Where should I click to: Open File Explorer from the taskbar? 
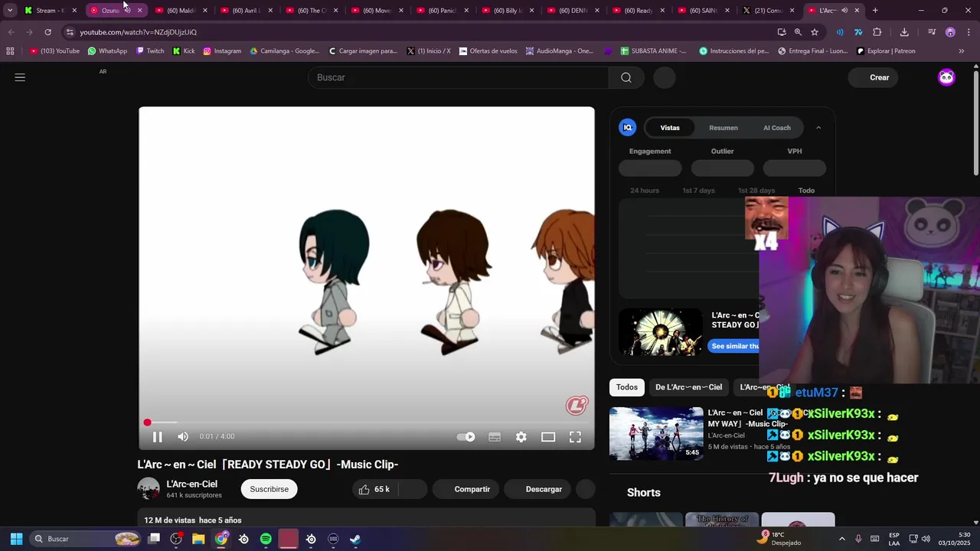(x=198, y=539)
